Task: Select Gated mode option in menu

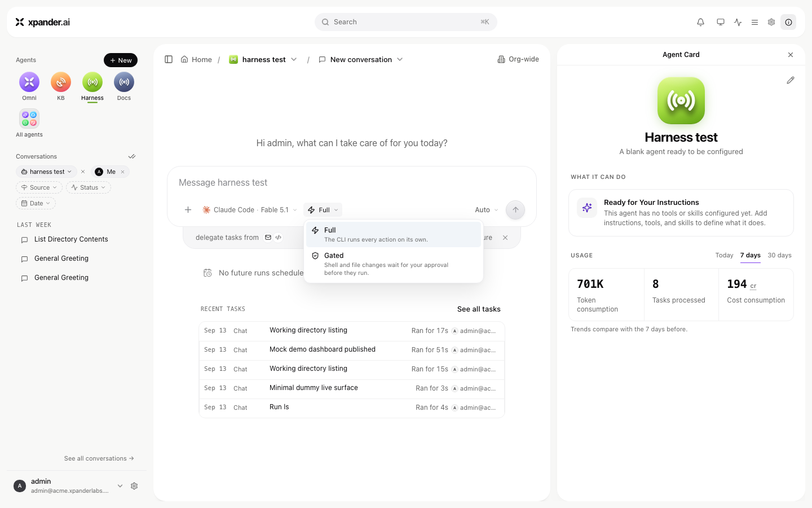Action: pos(394,264)
